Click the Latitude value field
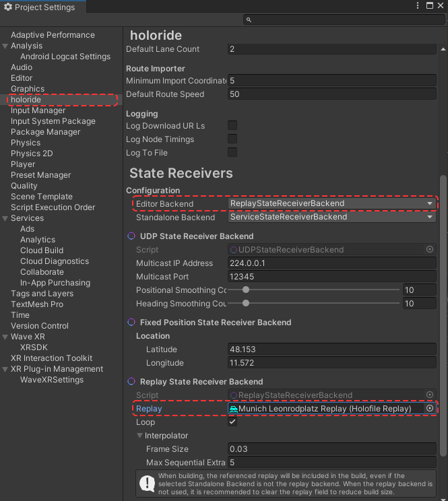Image resolution: width=448 pixels, height=501 pixels. pos(332,349)
